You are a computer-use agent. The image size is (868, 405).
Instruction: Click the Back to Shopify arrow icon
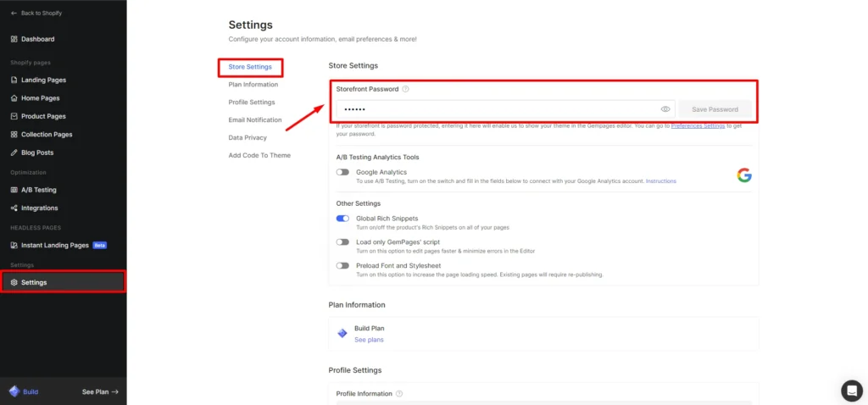coord(14,14)
